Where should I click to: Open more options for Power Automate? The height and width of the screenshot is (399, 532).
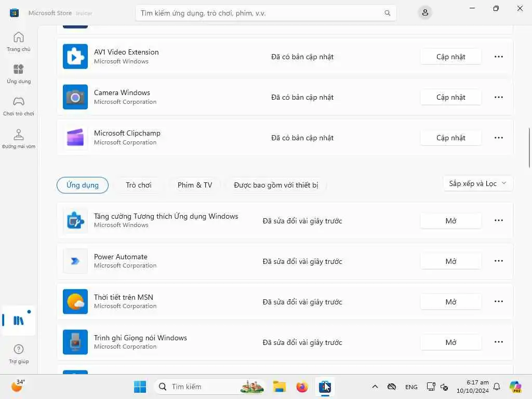[x=498, y=261]
